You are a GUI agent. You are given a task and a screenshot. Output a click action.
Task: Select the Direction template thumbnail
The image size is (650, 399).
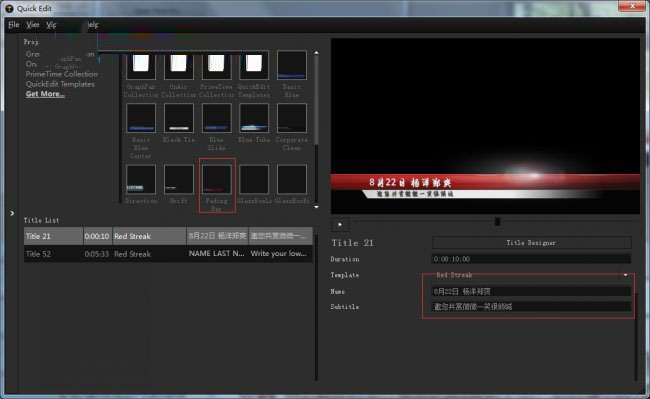[x=141, y=179]
